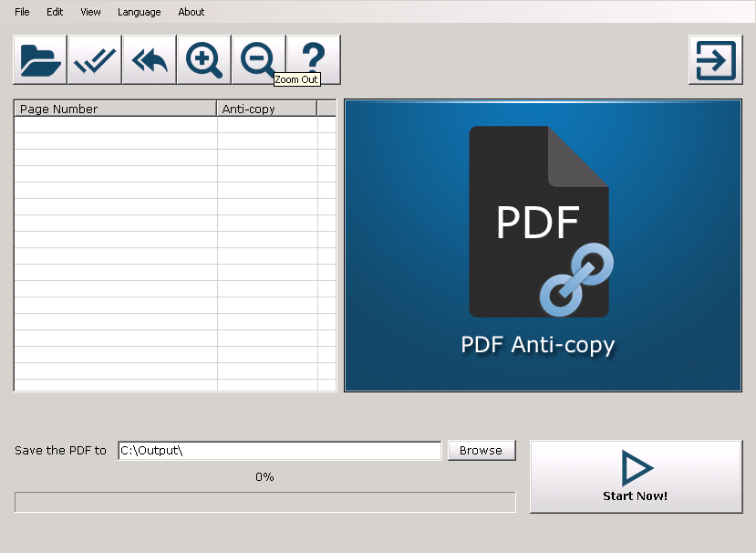The height and width of the screenshot is (553, 756).
Task: Click the PDF Anti-copy logo preview
Action: [x=542, y=245]
